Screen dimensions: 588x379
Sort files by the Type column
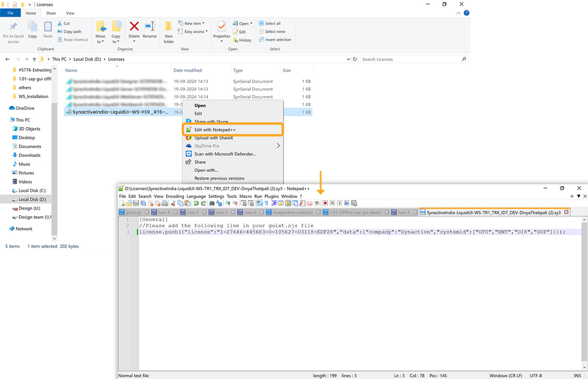click(238, 71)
